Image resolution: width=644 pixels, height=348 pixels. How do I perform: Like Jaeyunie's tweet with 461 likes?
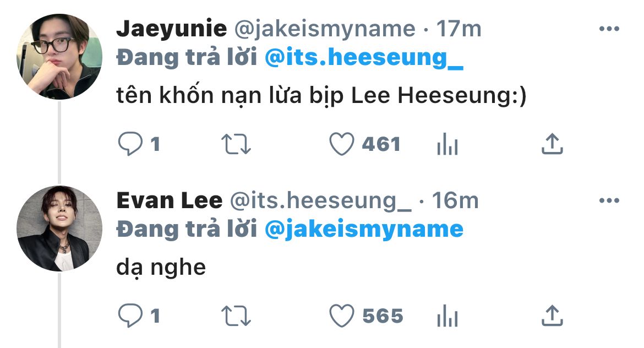341,144
